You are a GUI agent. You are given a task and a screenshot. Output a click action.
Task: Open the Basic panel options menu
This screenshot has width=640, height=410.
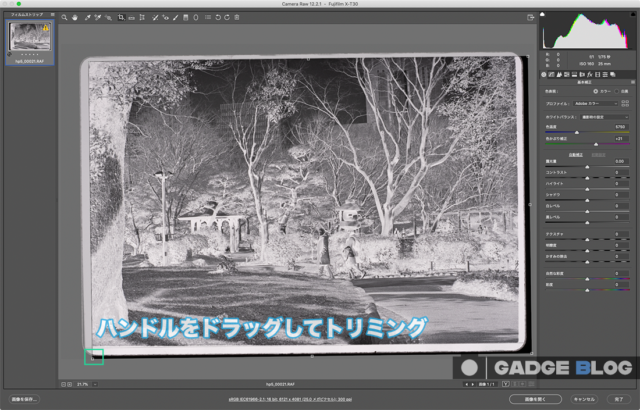coord(633,82)
